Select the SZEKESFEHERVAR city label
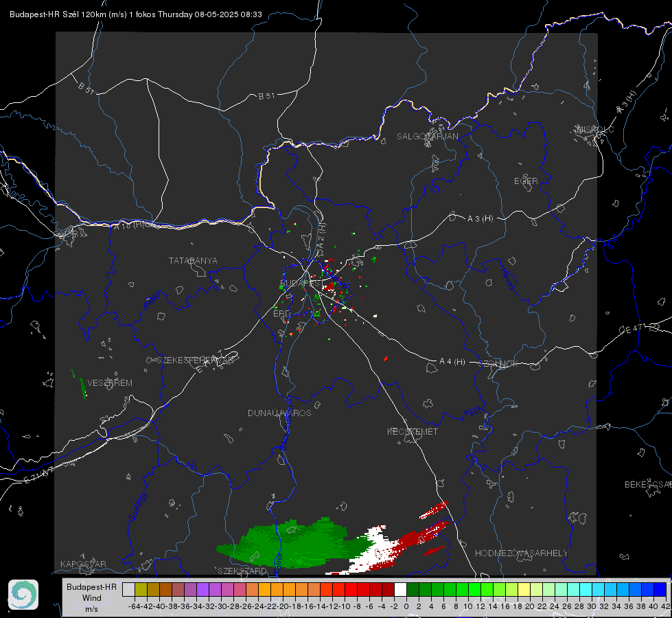672x618 pixels. point(195,360)
